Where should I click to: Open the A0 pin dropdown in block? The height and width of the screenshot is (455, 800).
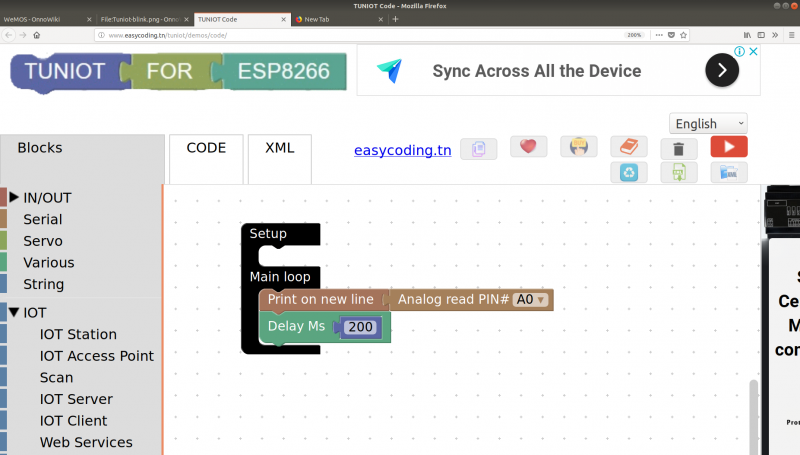(x=530, y=299)
